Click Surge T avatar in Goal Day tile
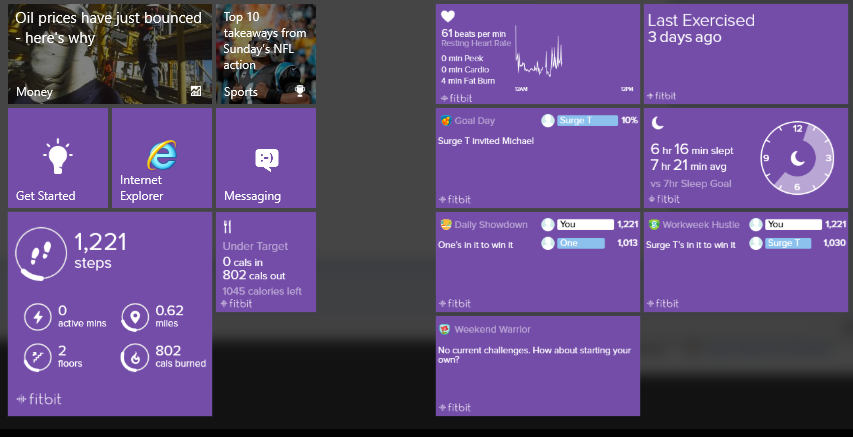The image size is (853, 439). [548, 121]
